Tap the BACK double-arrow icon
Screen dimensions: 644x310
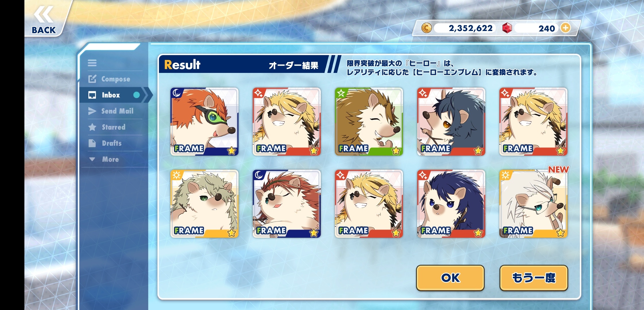(x=44, y=14)
